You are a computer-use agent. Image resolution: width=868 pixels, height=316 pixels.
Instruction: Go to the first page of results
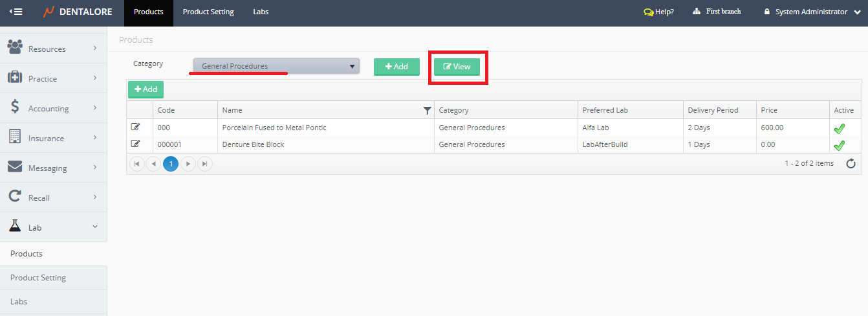click(137, 164)
